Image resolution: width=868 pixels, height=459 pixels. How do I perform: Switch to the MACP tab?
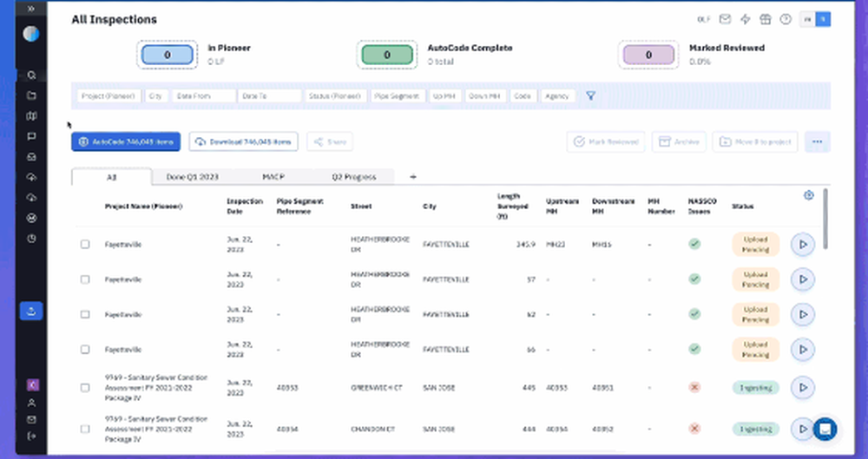pyautogui.click(x=273, y=177)
